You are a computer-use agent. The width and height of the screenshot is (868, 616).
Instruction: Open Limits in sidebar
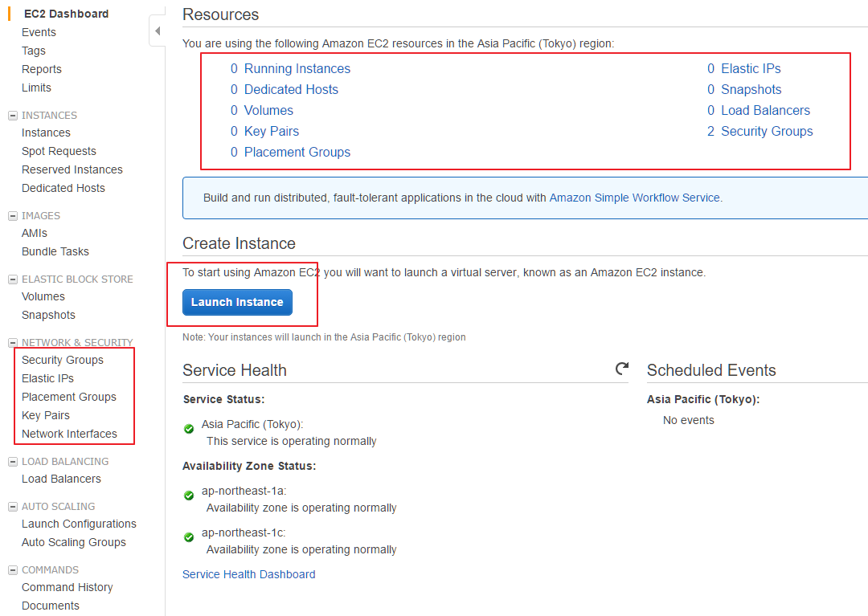click(36, 88)
